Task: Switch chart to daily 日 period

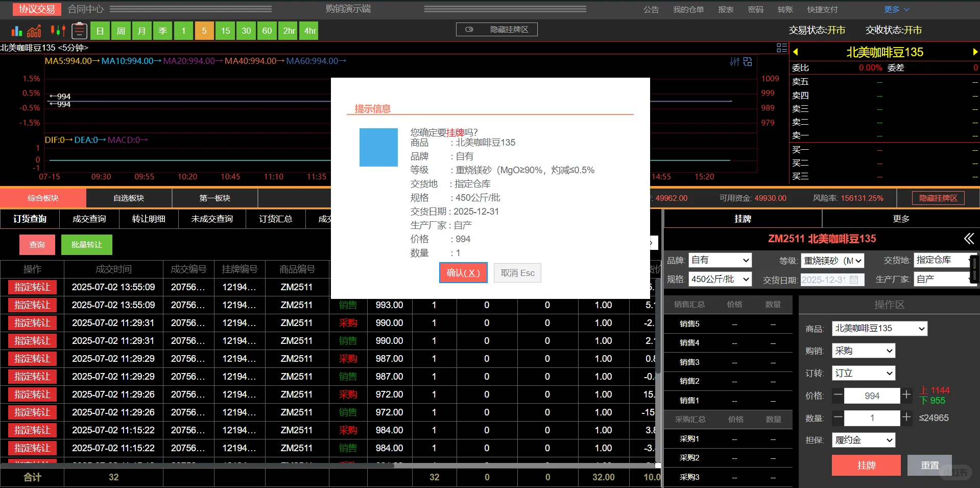Action: tap(100, 31)
